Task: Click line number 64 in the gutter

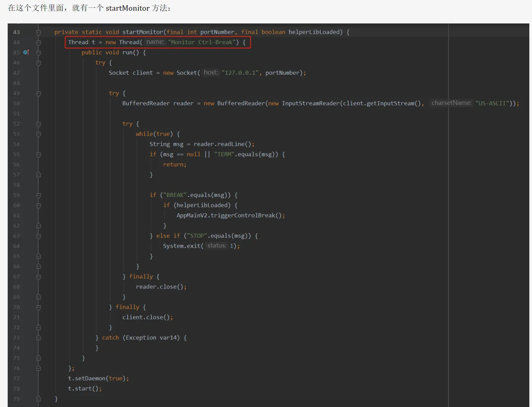Action: click(16, 246)
